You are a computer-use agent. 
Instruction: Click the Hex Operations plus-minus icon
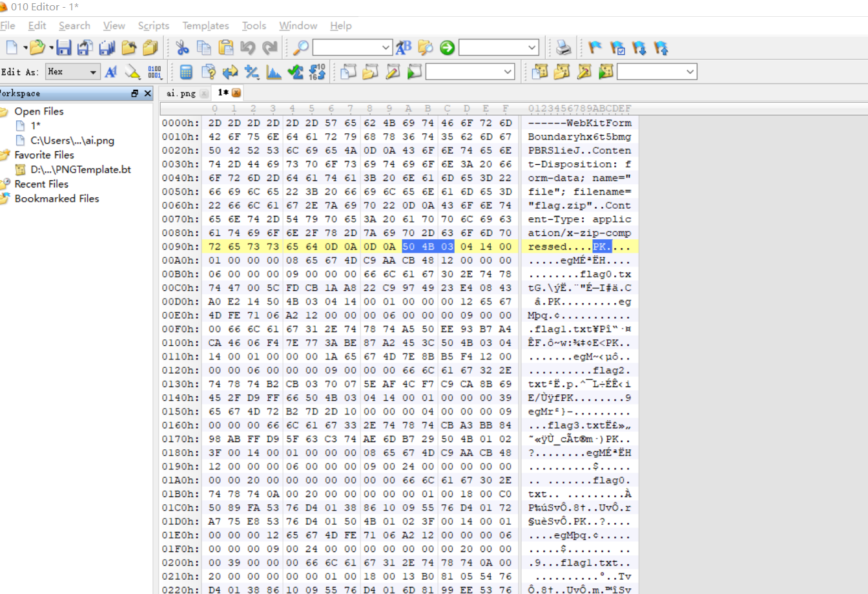252,72
